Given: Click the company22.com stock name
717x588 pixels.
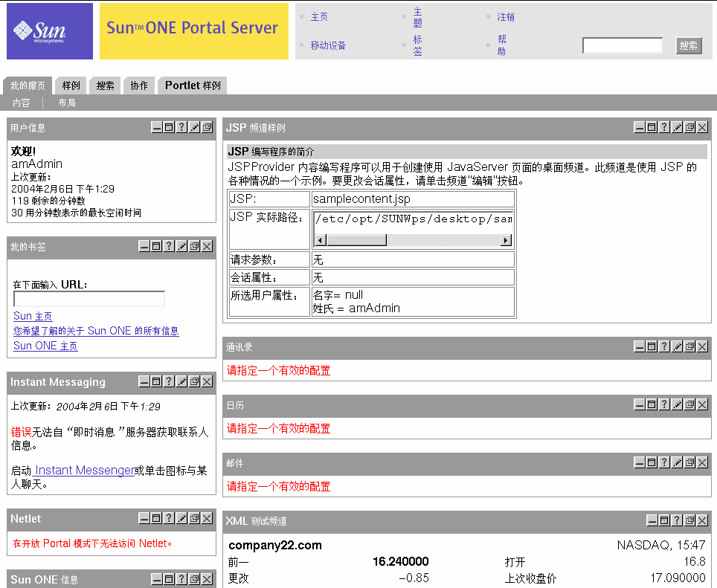Looking at the screenshot, I should tap(275, 545).
